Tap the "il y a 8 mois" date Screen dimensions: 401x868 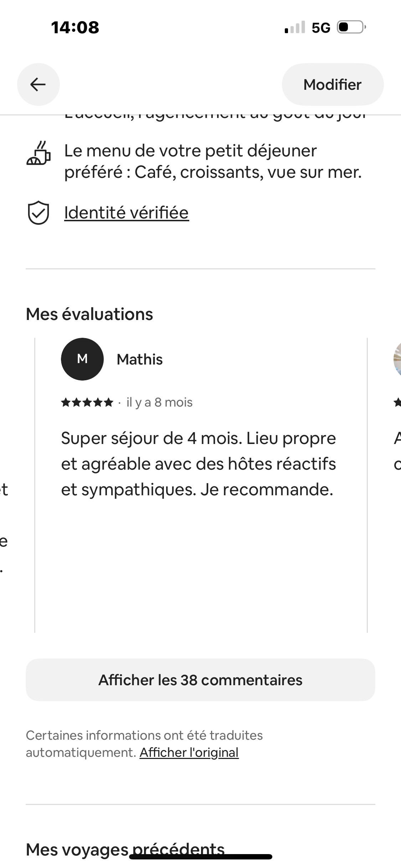pyautogui.click(x=159, y=402)
